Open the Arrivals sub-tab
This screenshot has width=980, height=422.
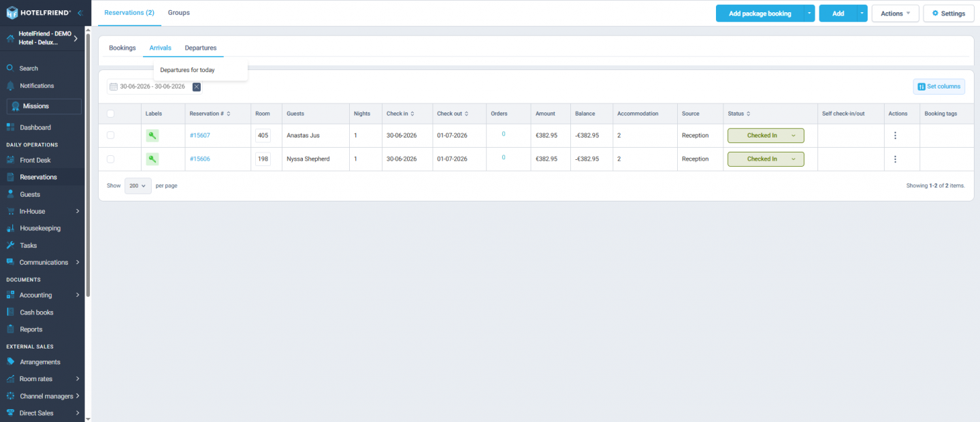(161, 48)
